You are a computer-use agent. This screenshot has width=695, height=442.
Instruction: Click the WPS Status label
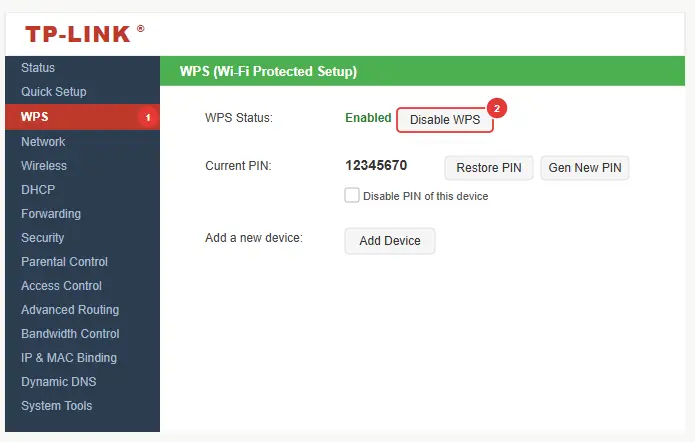point(238,118)
